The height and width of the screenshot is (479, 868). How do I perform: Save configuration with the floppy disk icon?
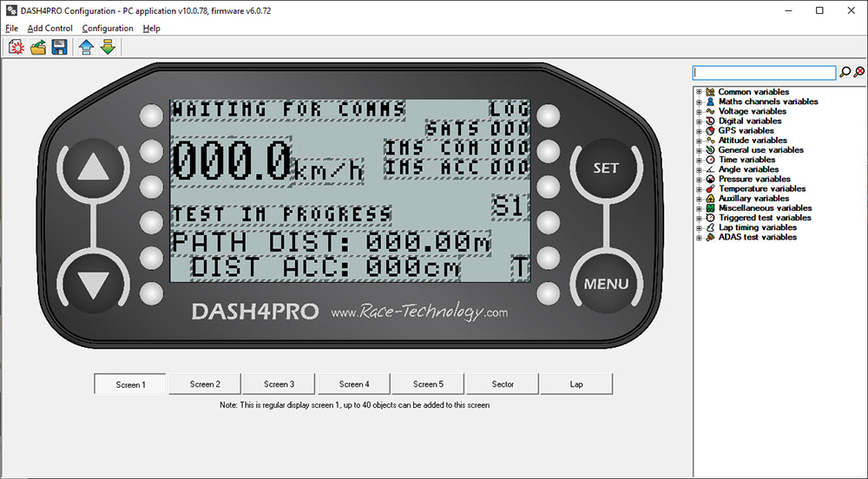[x=59, y=47]
